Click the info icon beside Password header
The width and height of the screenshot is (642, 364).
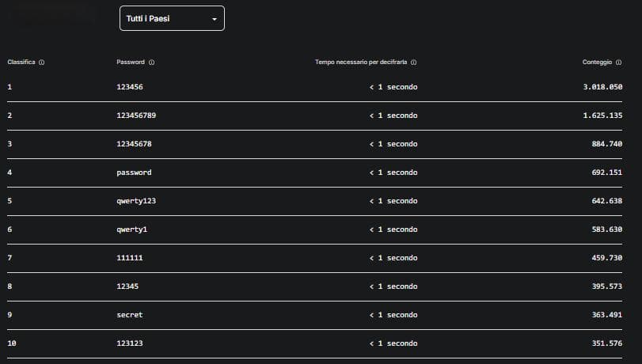[151, 63]
